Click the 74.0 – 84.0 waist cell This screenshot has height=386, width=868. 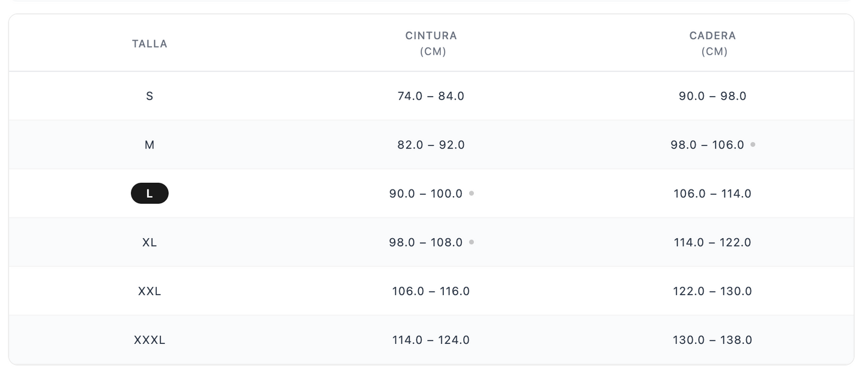click(x=431, y=96)
